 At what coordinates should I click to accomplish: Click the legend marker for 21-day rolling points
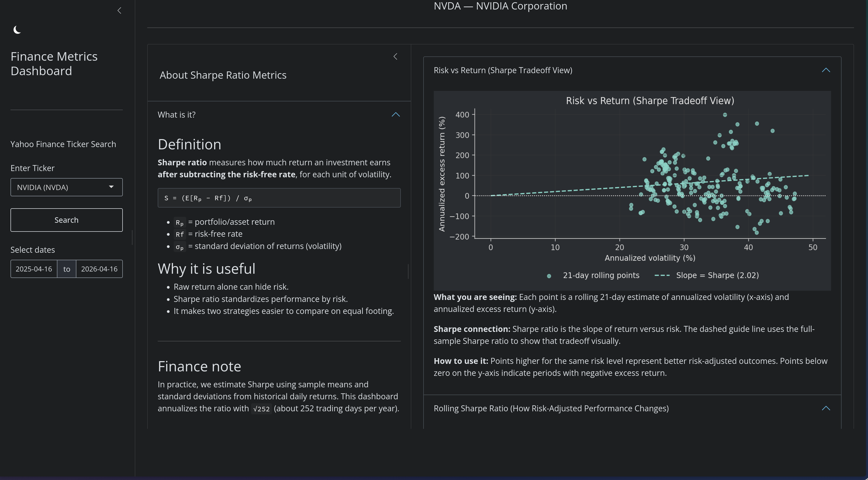(x=549, y=275)
